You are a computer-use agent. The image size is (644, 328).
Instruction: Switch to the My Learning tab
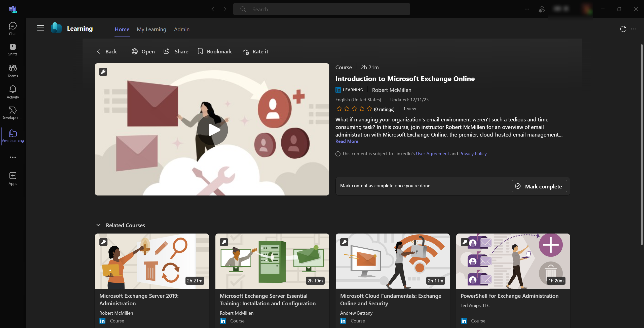[x=151, y=29]
